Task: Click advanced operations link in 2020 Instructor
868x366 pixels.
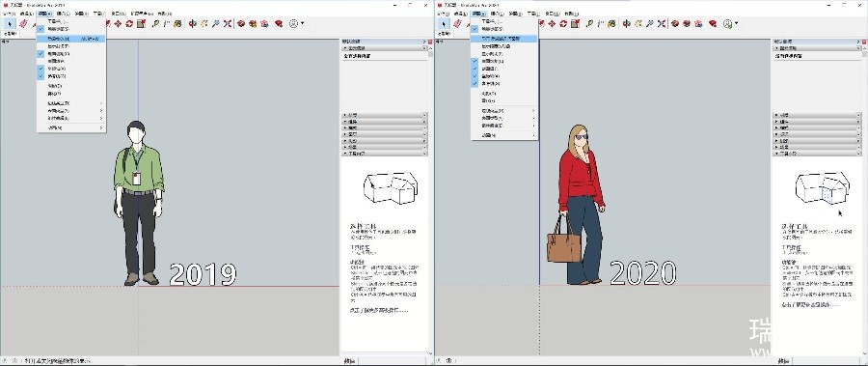Action: 810,305
